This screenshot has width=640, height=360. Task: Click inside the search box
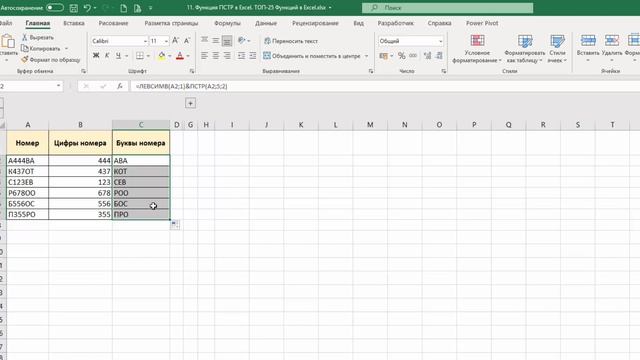pyautogui.click(x=447, y=8)
